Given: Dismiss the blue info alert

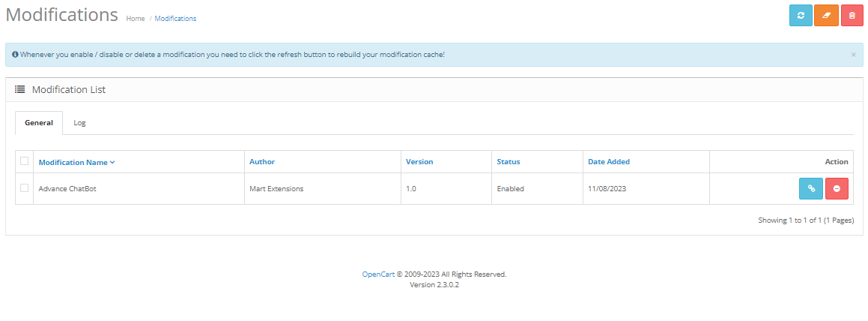Looking at the screenshot, I should point(853,55).
